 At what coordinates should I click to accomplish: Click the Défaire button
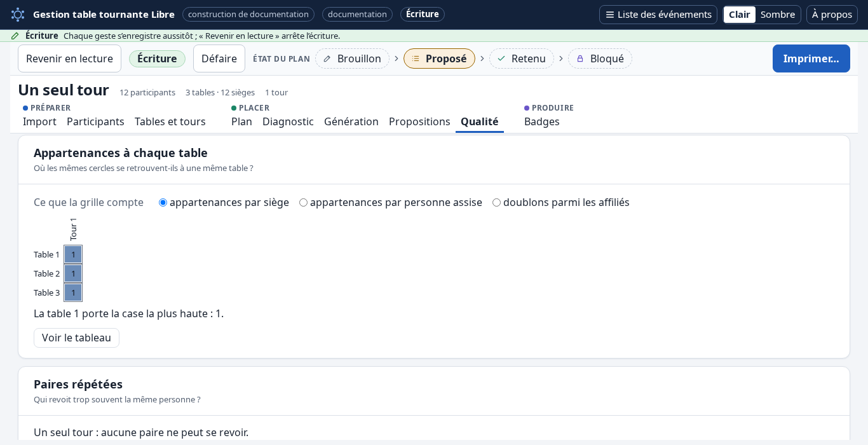(x=219, y=58)
